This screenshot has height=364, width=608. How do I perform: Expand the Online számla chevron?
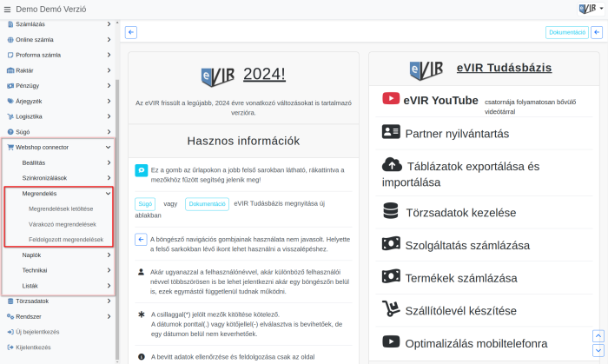pyautogui.click(x=109, y=40)
